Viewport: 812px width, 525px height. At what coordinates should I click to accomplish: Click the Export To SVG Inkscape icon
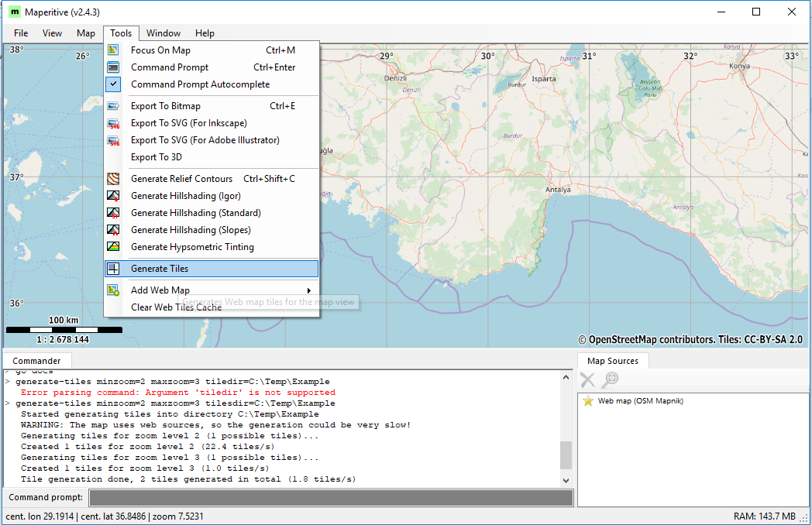coord(114,123)
